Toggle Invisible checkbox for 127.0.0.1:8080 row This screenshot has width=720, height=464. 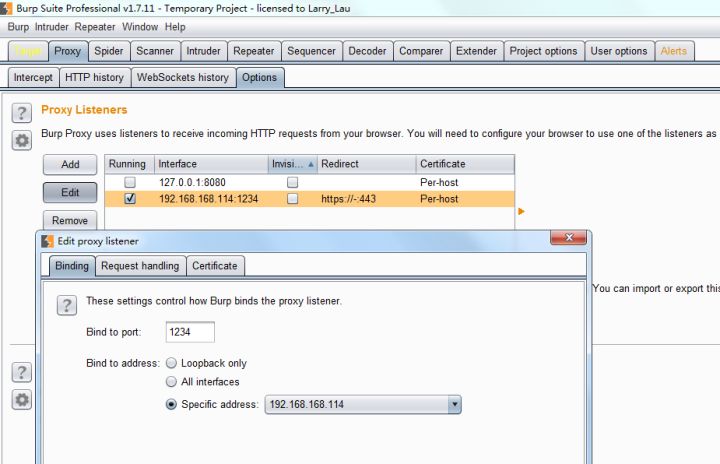(292, 182)
